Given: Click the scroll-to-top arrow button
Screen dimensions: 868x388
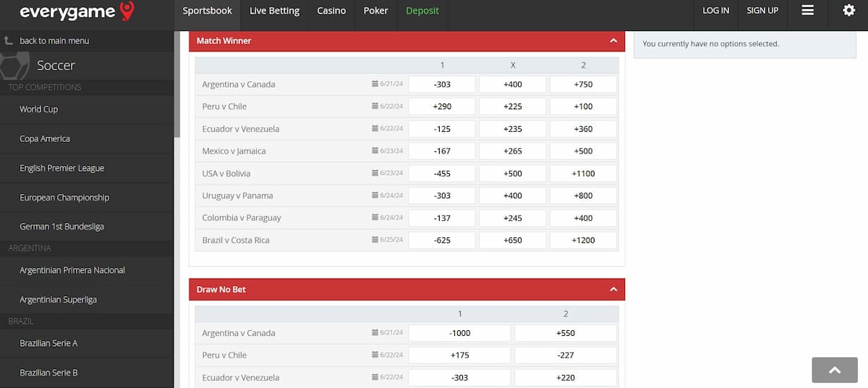Looking at the screenshot, I should [x=835, y=370].
